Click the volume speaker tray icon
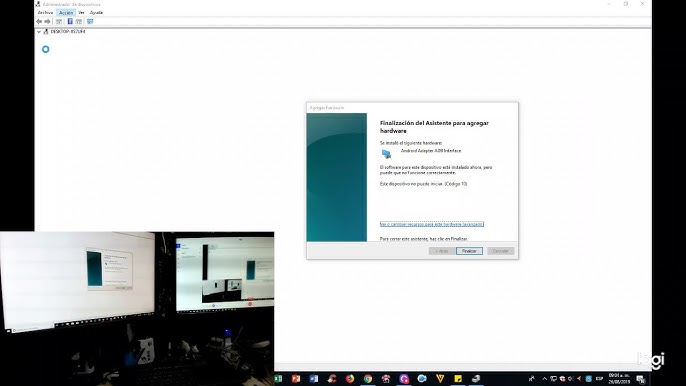 [571, 379]
